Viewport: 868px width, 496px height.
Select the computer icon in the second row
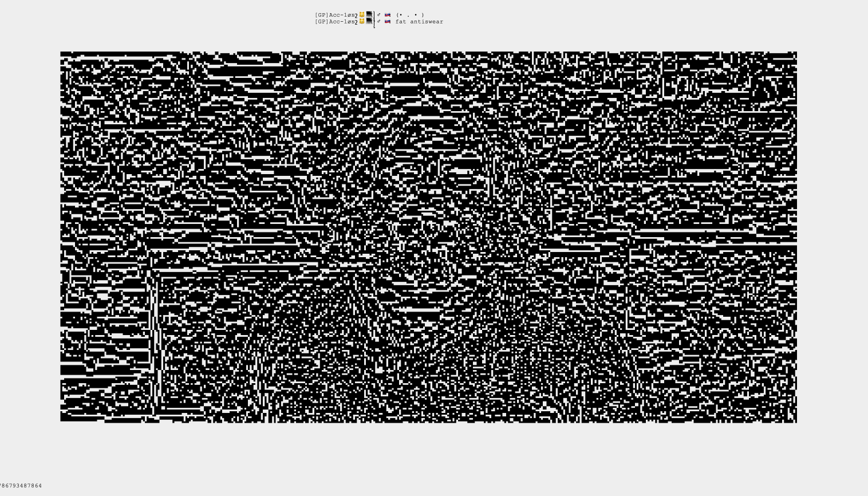(x=369, y=21)
